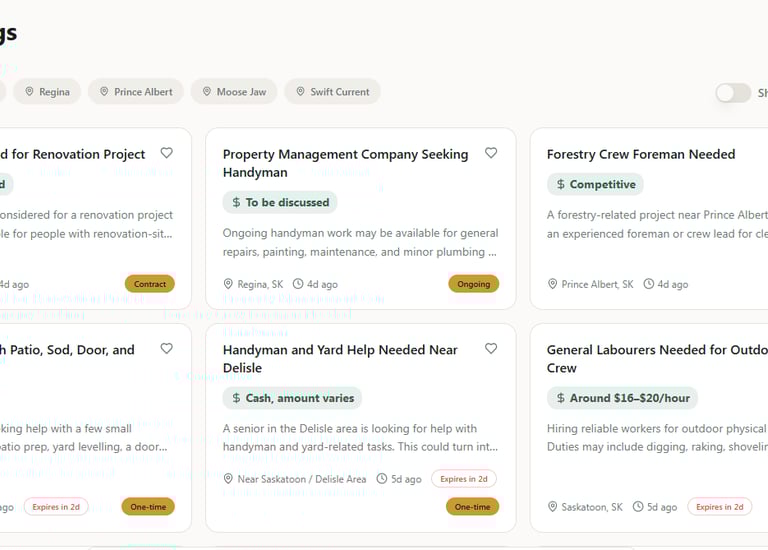
Task: Click the Ongoing tag on handyman card
Action: click(473, 284)
